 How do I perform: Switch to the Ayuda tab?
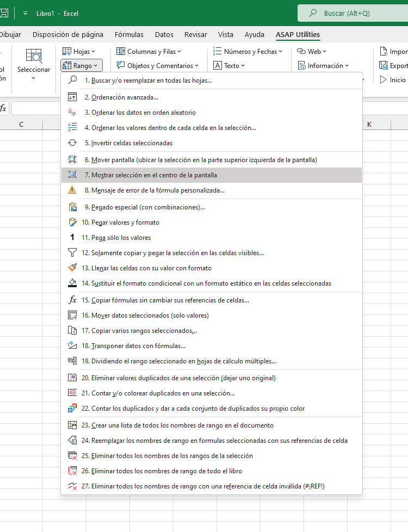(x=254, y=34)
